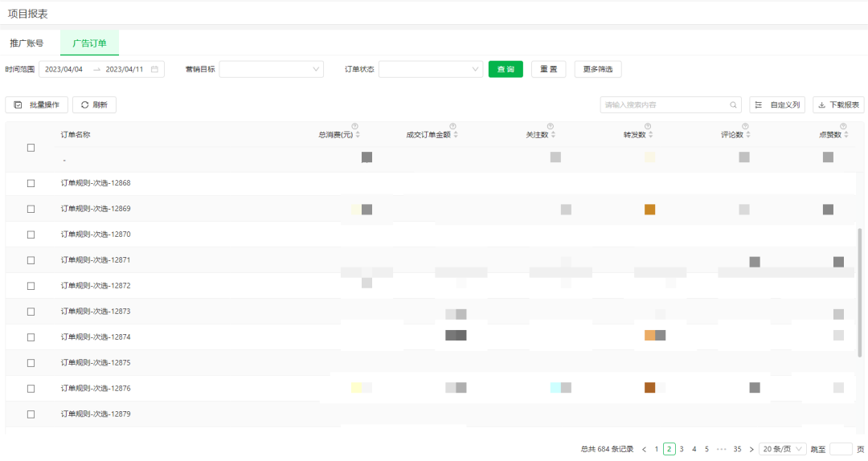This screenshot has width=868, height=461.
Task: Click the table vertical scrollbar
Action: click(x=860, y=292)
